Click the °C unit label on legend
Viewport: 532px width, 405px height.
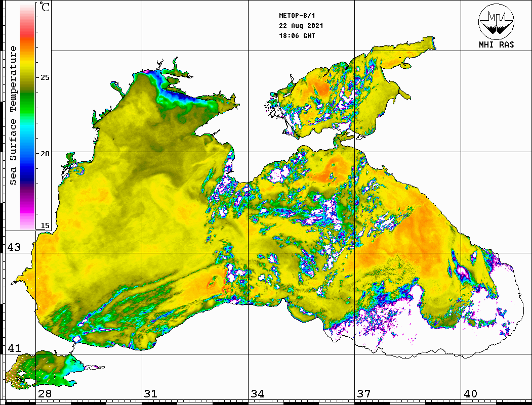[44, 7]
